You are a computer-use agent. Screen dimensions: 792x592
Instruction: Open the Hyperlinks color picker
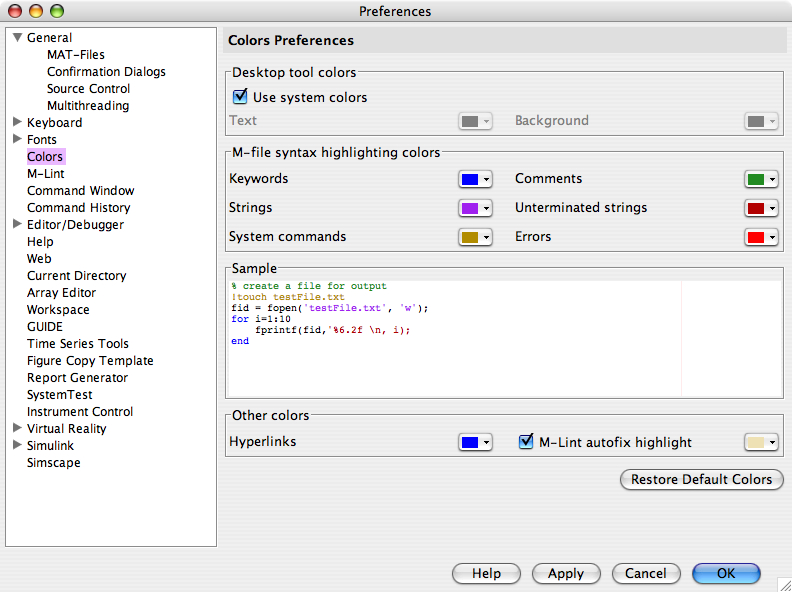pos(475,442)
